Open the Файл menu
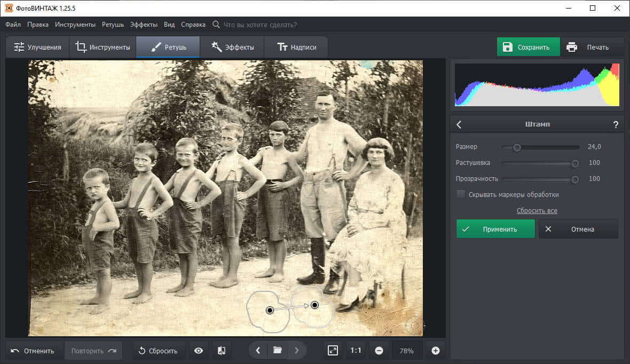This screenshot has height=364, width=630. pyautogui.click(x=13, y=25)
